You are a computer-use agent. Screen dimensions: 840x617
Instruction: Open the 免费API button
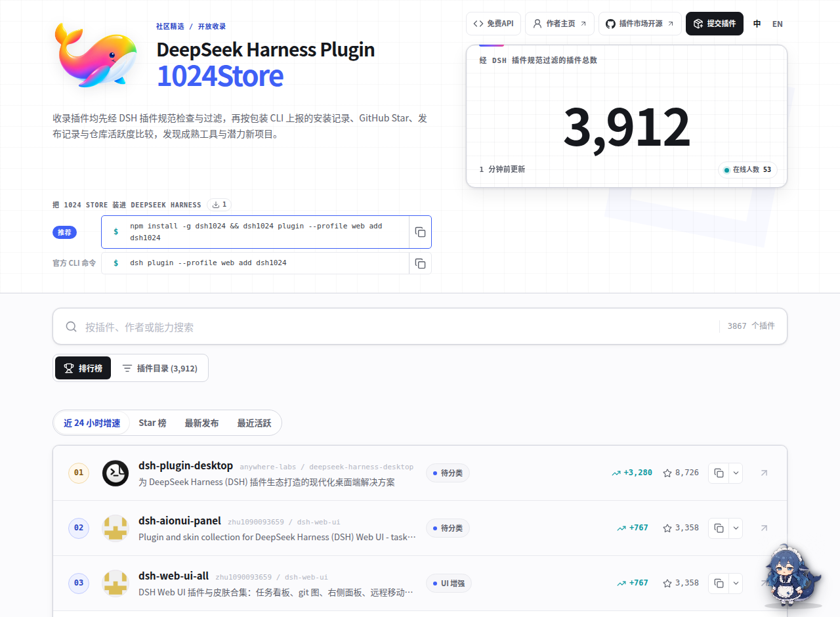493,24
